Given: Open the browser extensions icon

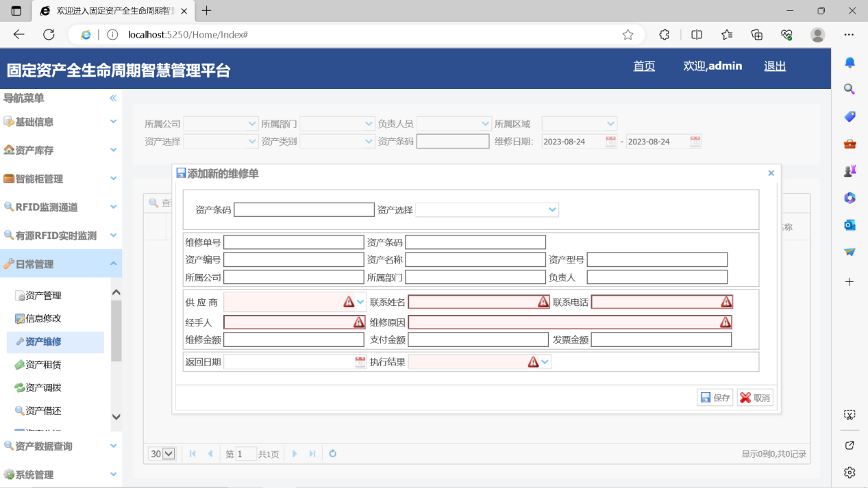Looking at the screenshot, I should tap(664, 34).
